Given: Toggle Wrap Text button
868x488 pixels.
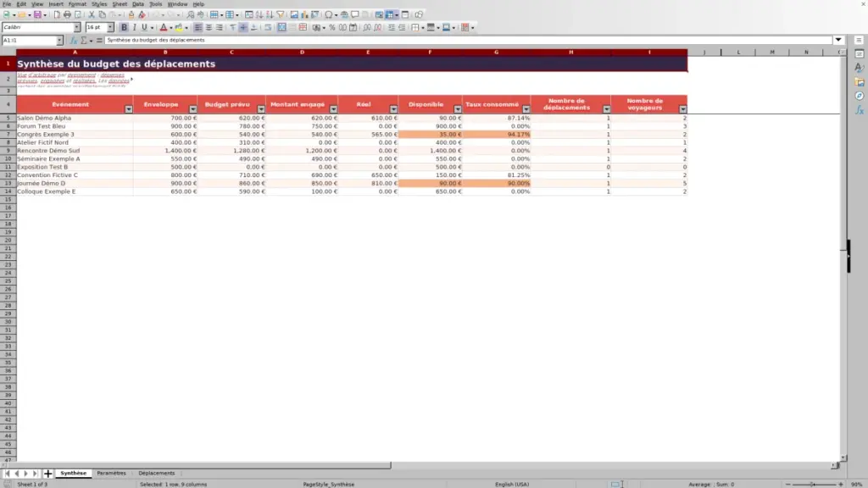Looking at the screenshot, I should pyautogui.click(x=268, y=28).
